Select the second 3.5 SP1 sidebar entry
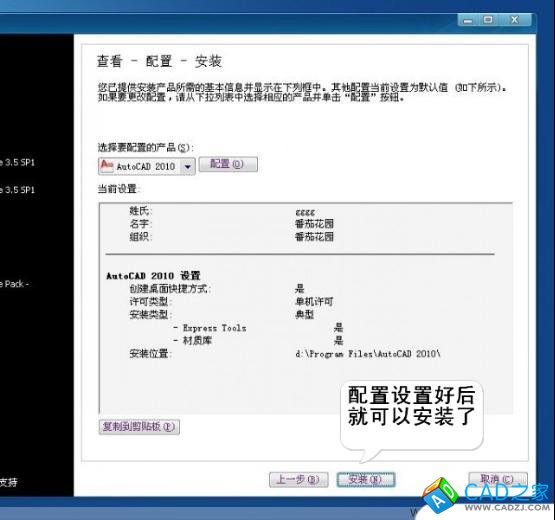This screenshot has width=555, height=520. click(17, 190)
